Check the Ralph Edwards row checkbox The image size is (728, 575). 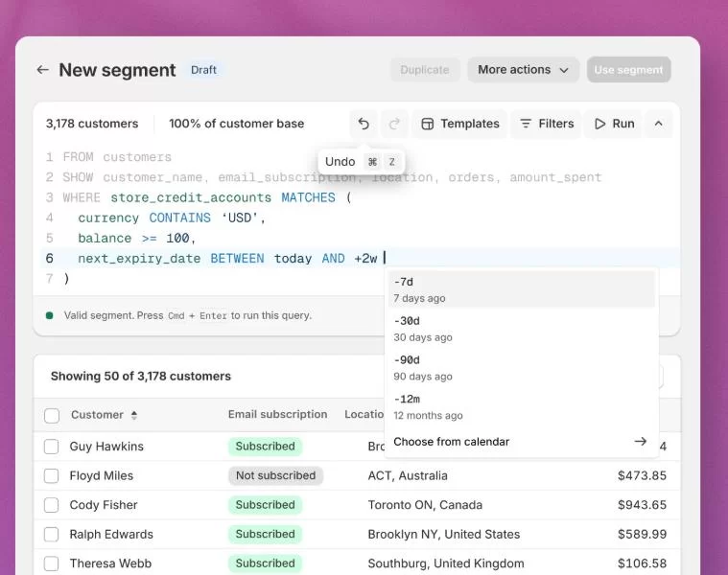coord(51,534)
